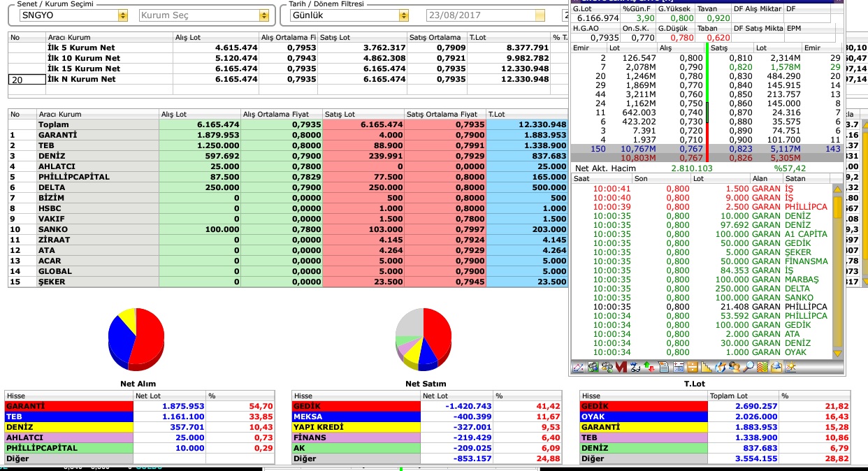Click the YAPI KREDİ row under Net Satım
The image size is (868, 471).
pos(426,427)
